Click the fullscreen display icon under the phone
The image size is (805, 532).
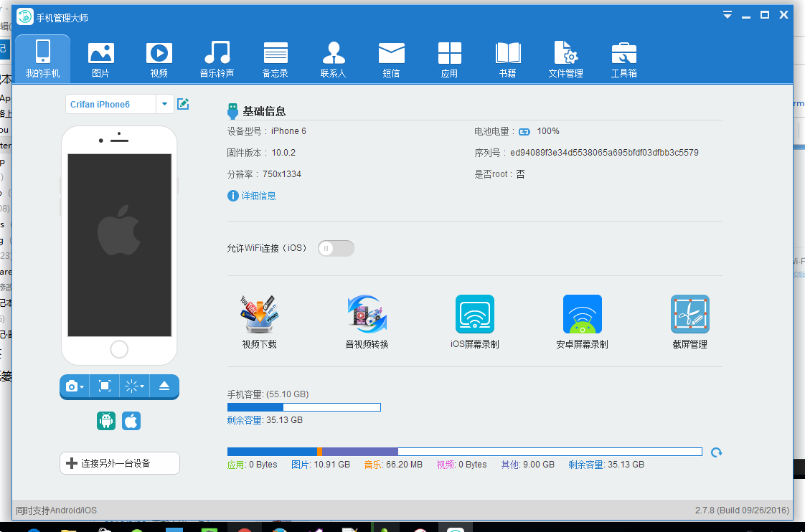click(x=105, y=386)
